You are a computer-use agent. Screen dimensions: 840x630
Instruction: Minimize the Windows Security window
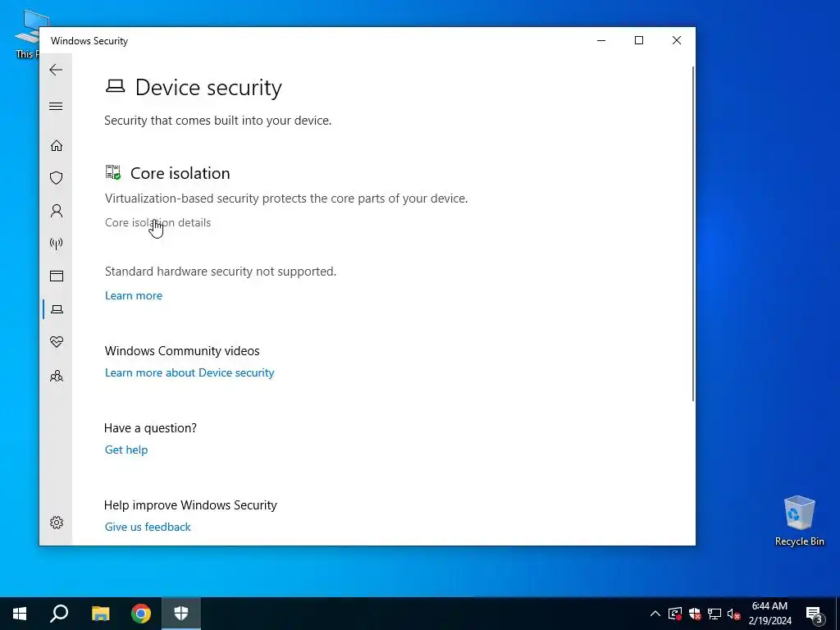(x=601, y=41)
